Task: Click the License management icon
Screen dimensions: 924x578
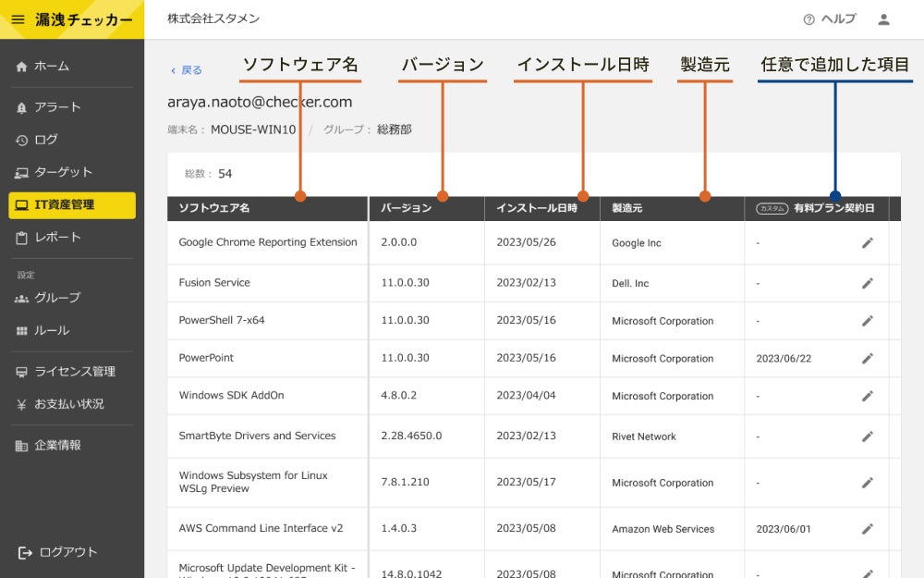Action: tap(22, 372)
